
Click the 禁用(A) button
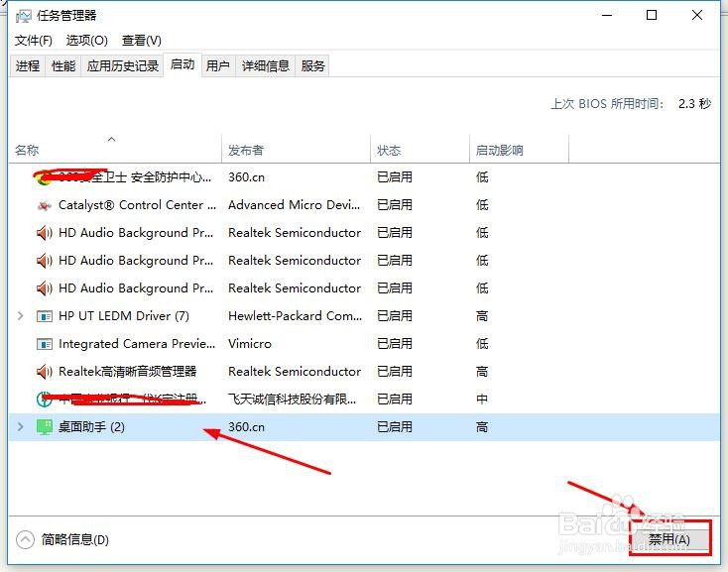pyautogui.click(x=669, y=539)
